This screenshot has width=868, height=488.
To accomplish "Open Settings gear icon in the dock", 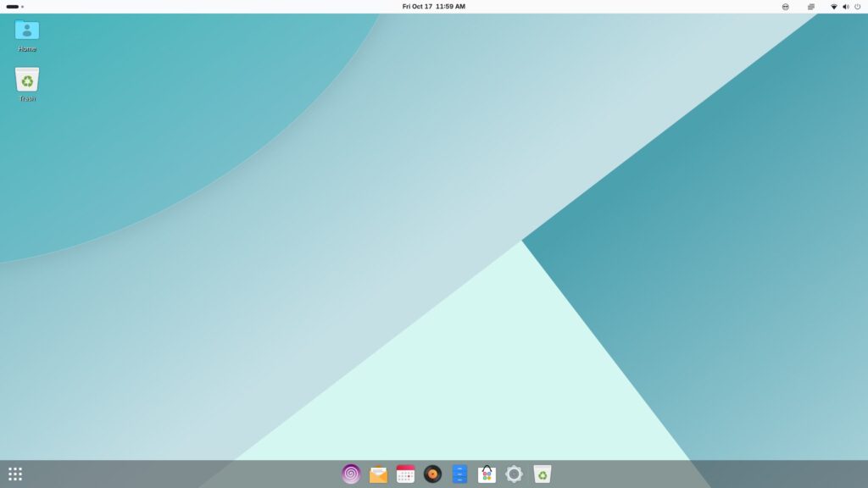I will pos(514,474).
